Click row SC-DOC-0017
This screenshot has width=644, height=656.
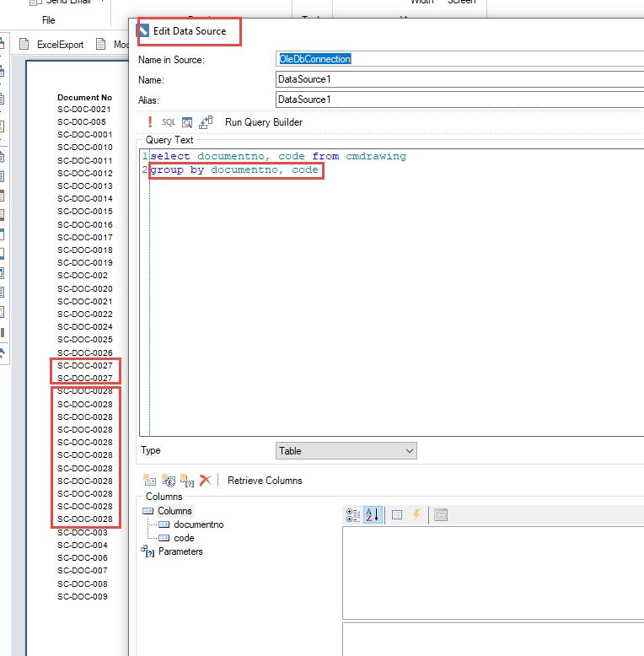pos(85,237)
